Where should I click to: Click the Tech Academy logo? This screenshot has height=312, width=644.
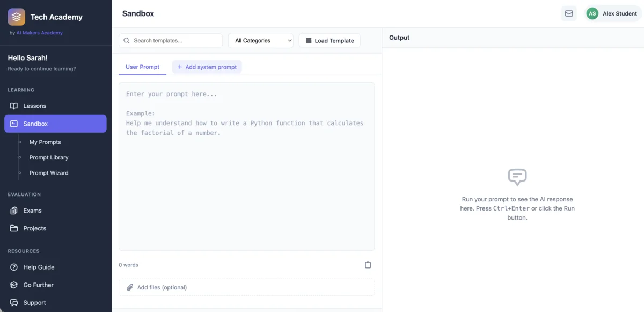(16, 17)
